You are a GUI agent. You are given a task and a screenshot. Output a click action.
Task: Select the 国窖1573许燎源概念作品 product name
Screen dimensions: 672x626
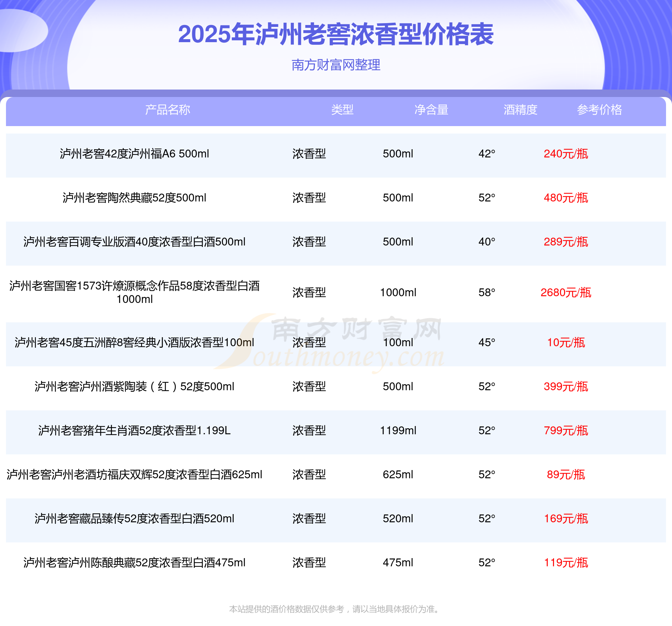pos(134,292)
